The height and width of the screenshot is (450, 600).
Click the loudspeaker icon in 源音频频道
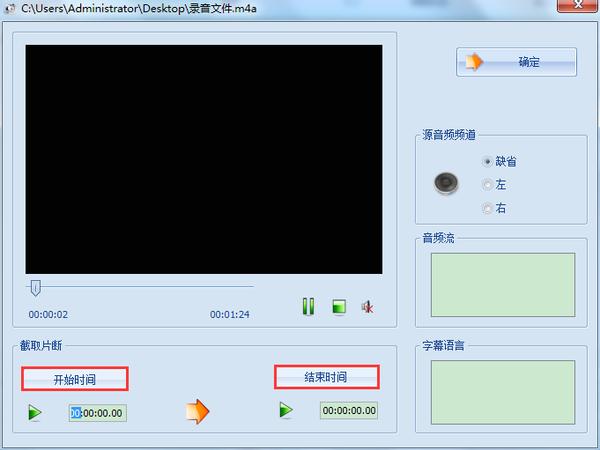click(x=445, y=183)
